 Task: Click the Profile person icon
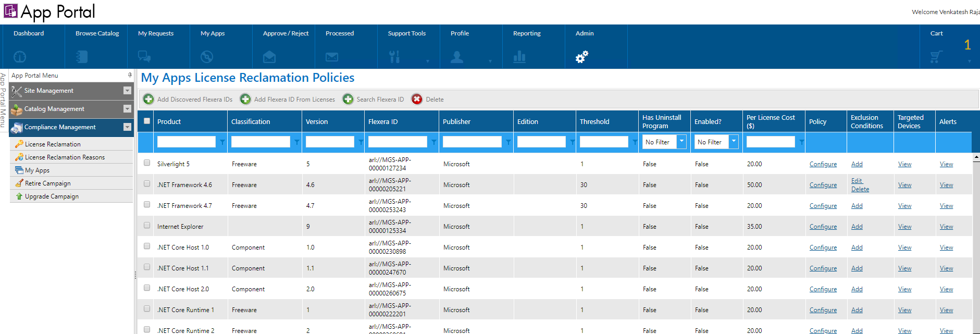(457, 57)
